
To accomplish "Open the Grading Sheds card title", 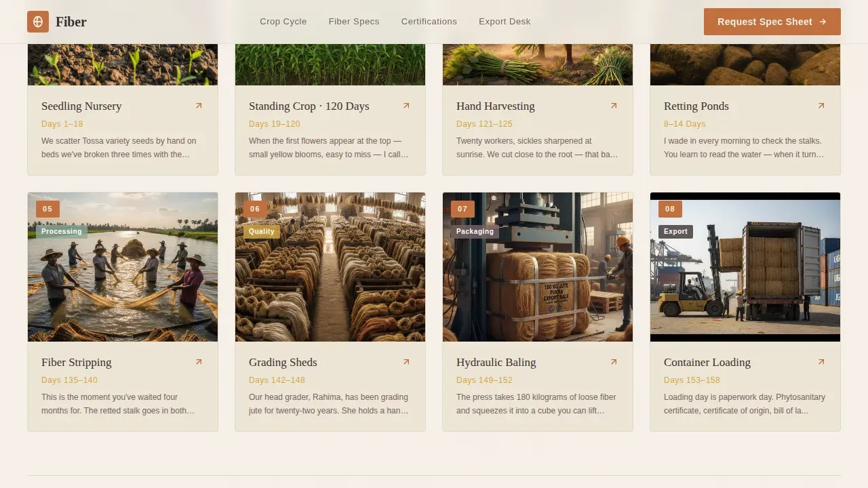I will coord(283,363).
